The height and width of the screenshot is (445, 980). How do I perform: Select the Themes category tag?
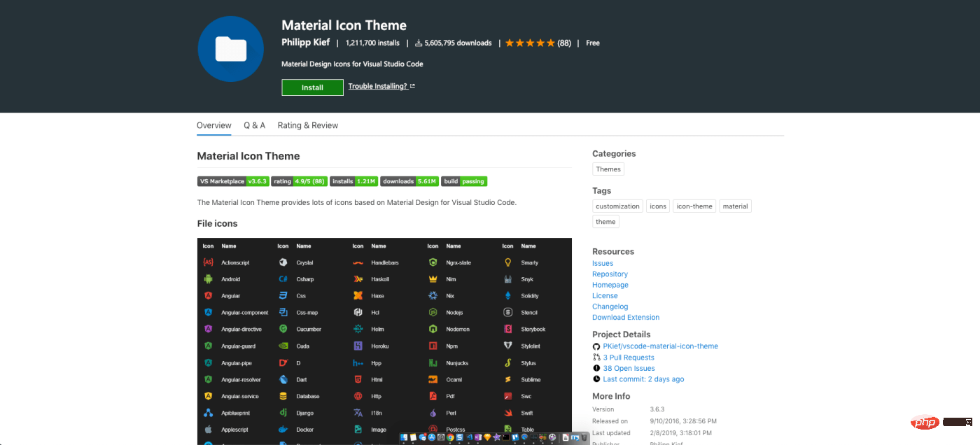tap(608, 169)
